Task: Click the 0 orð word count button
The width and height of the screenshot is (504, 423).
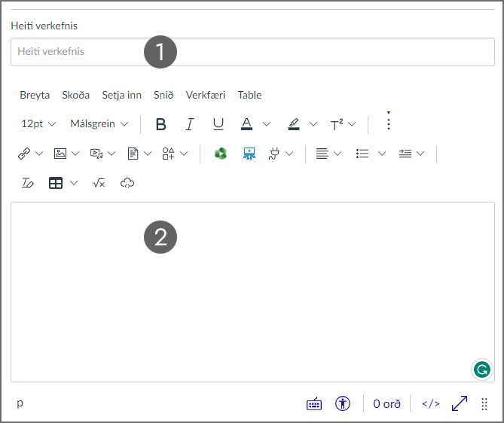Action: pos(386,403)
